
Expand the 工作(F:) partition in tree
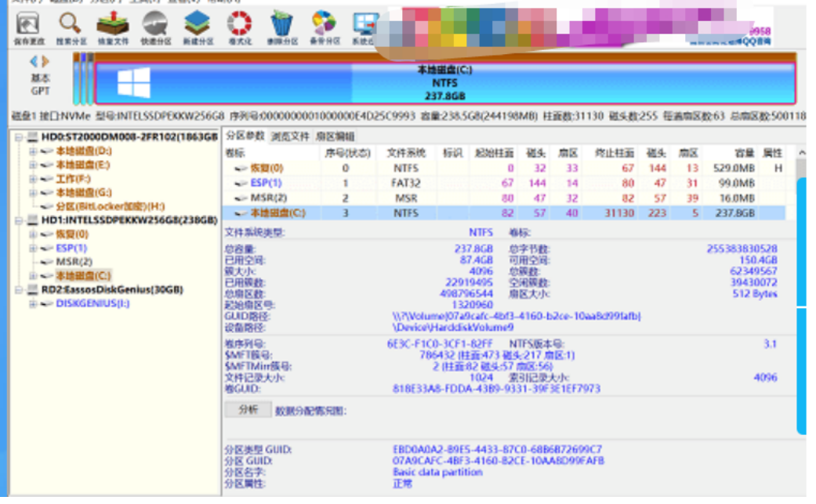tap(33, 179)
